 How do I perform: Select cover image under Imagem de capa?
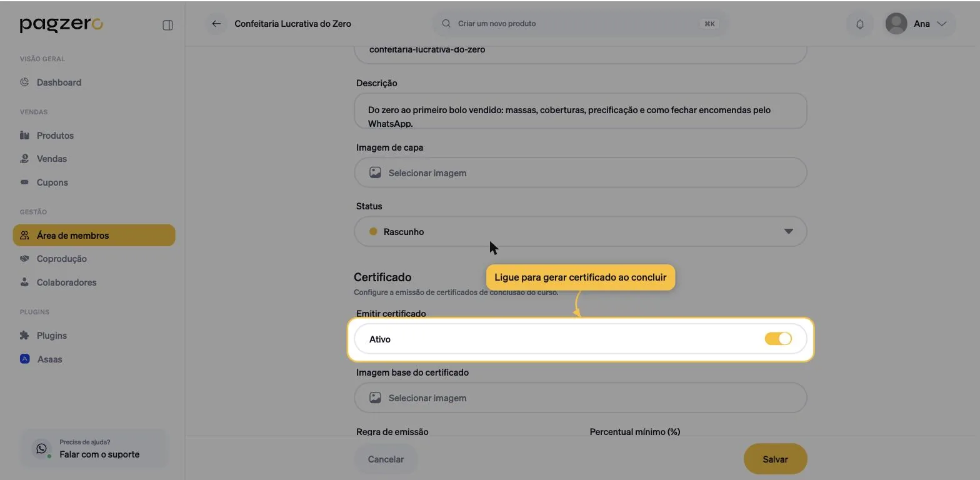point(580,172)
